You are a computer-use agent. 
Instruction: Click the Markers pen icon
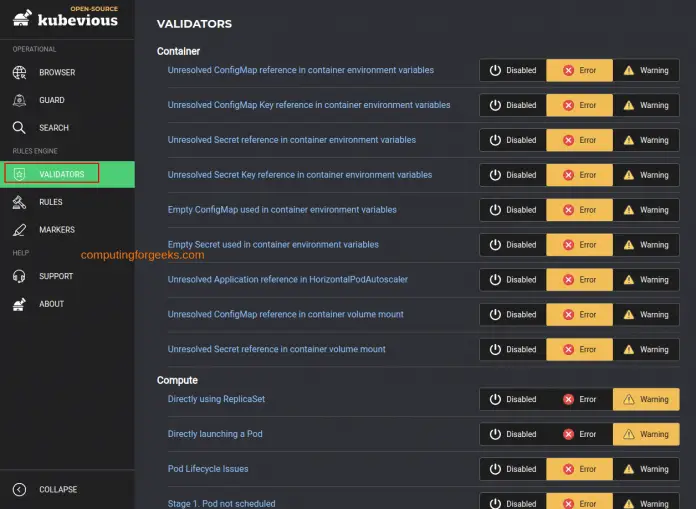[x=19, y=230]
